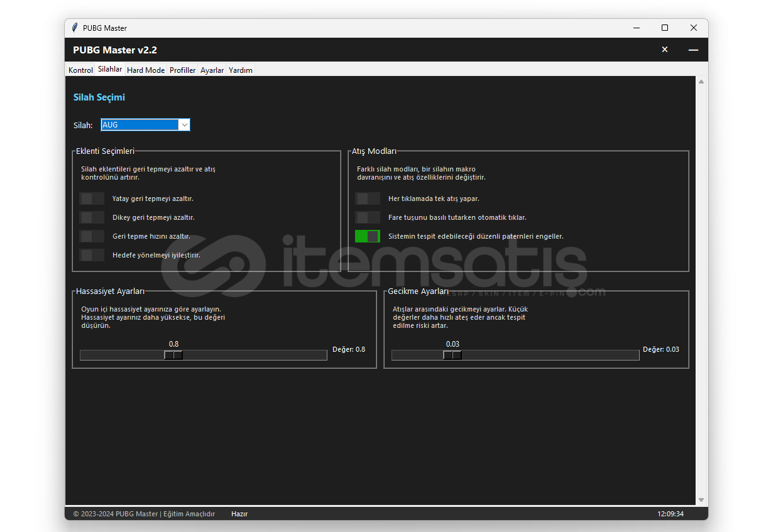Click the 'Hassasiyet Ayarları' group label
Image resolution: width=766 pixels, height=532 pixels.
tap(111, 291)
